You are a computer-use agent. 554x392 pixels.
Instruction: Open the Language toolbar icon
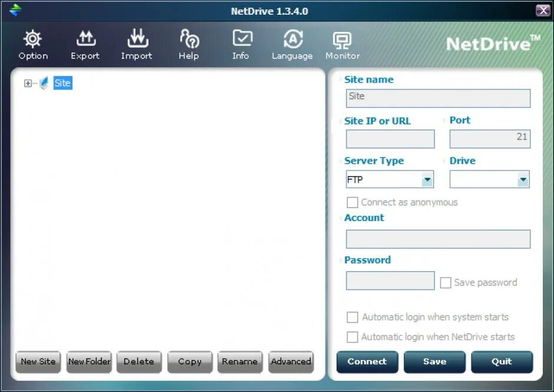pyautogui.click(x=293, y=39)
